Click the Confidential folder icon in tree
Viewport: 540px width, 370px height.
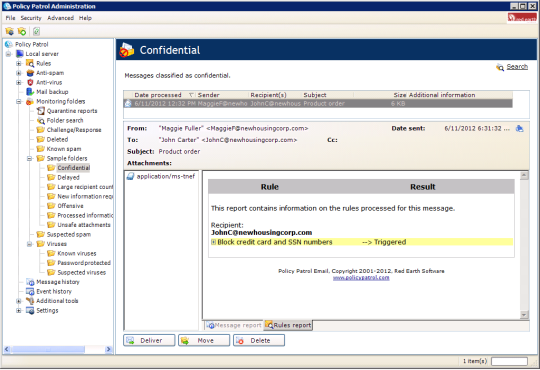51,168
